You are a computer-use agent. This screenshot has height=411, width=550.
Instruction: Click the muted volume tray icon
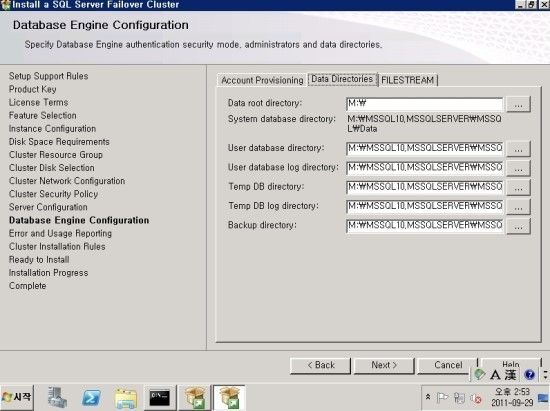coord(476,398)
